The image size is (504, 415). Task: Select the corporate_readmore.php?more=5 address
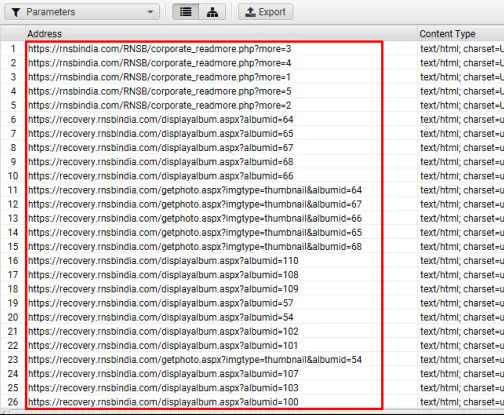tap(160, 91)
